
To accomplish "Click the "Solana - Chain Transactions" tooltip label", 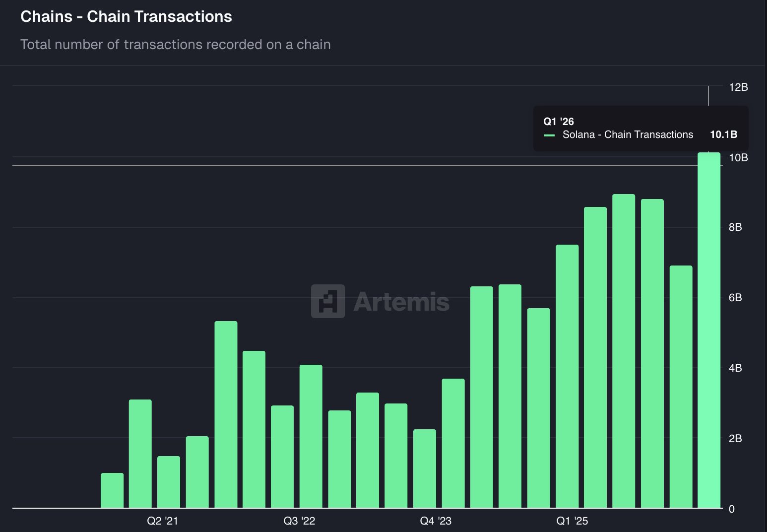I will (628, 134).
